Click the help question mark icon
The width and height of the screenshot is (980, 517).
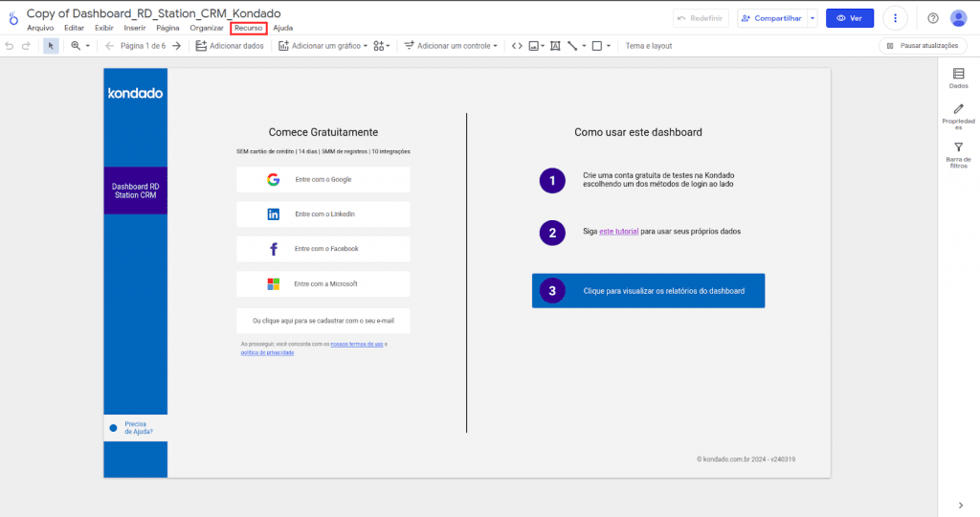933,18
